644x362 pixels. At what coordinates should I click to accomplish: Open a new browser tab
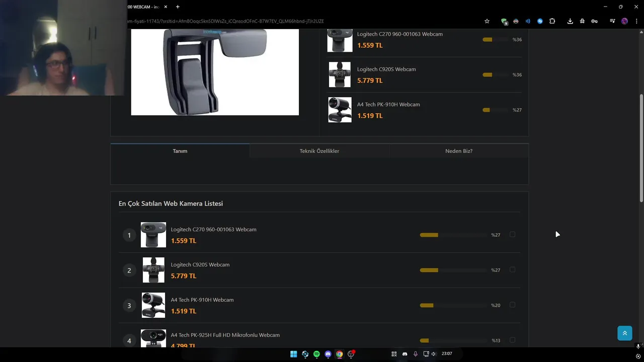click(178, 7)
